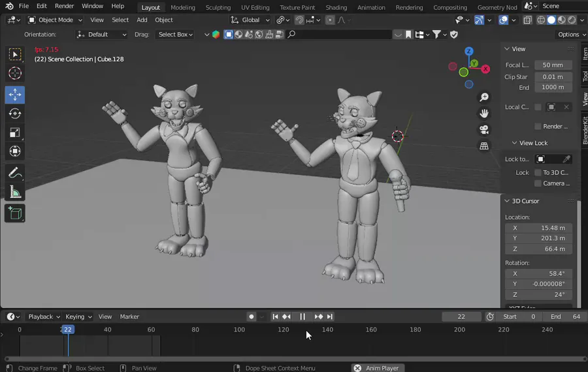Click the pan view hand icon
This screenshot has width=588, height=372.
(x=484, y=114)
